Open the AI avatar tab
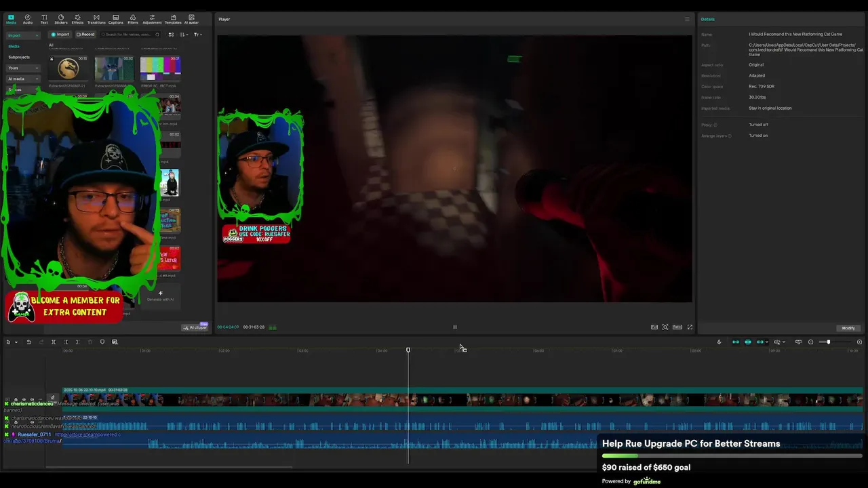The height and width of the screenshot is (488, 868). (x=191, y=19)
